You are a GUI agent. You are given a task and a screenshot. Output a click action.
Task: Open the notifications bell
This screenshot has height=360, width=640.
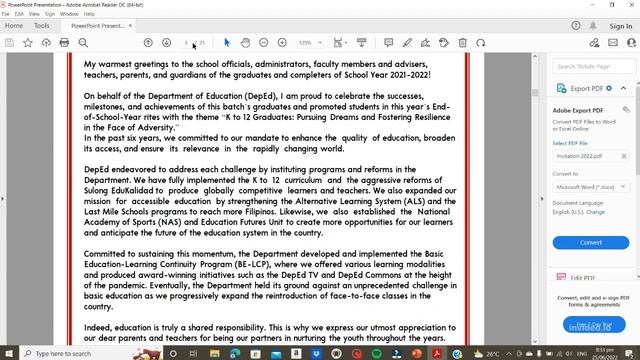593,26
